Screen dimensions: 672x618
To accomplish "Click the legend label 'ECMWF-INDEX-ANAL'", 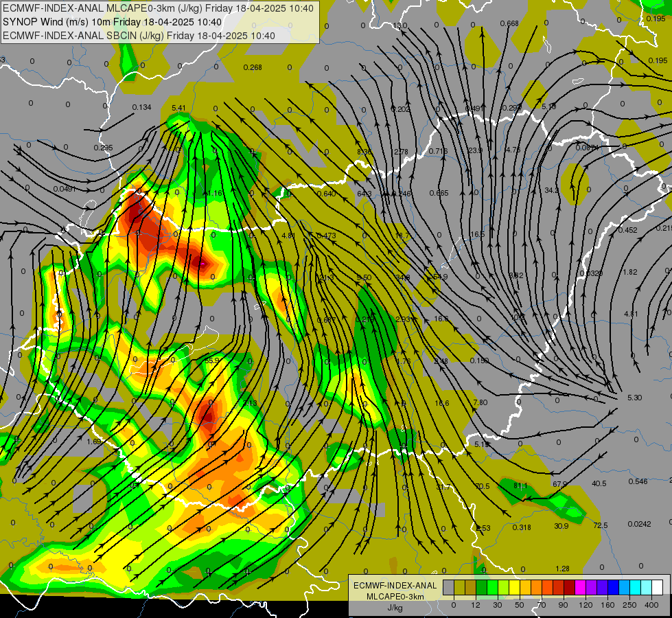I will pyautogui.click(x=395, y=586).
